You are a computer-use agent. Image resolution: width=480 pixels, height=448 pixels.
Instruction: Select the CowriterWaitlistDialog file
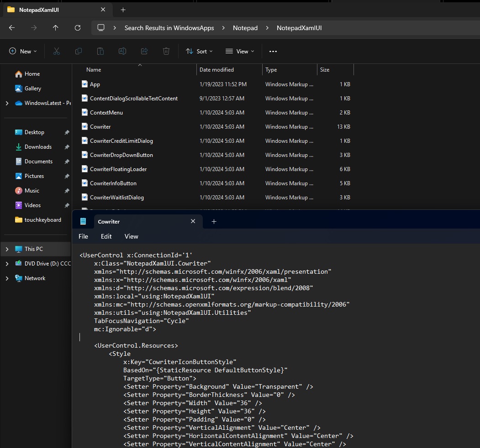click(117, 198)
